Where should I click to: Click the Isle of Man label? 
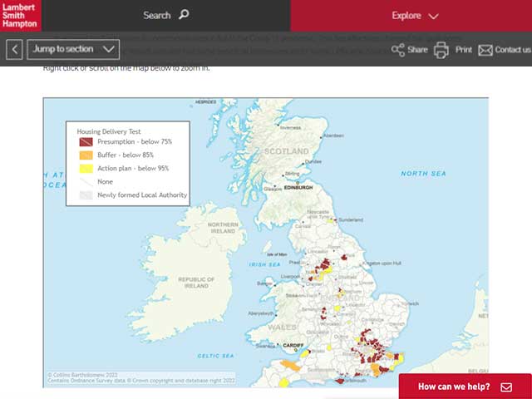[x=277, y=254]
